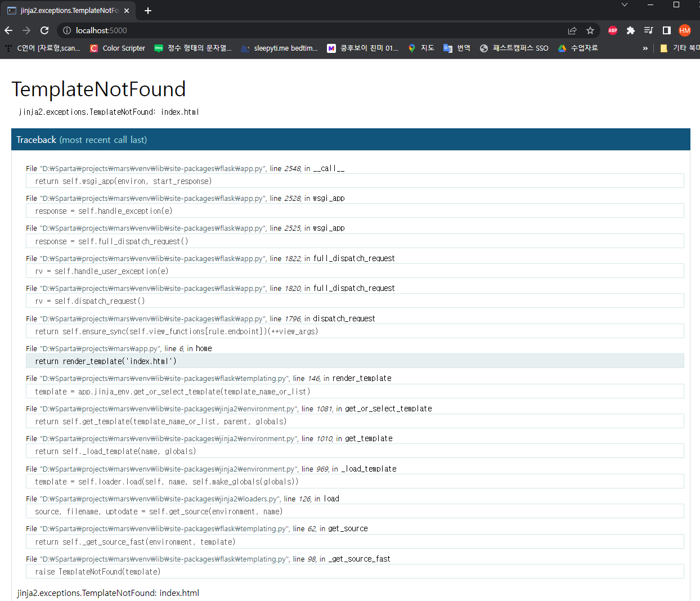Image resolution: width=700 pixels, height=601 pixels.
Task: Open the 수업자료 Drive bookmark
Action: 578,48
